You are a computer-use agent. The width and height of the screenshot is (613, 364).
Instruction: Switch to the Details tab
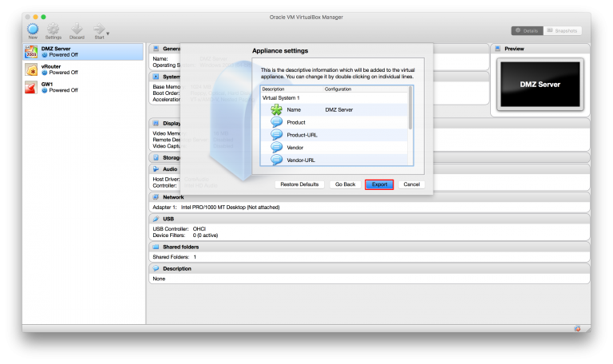527,30
